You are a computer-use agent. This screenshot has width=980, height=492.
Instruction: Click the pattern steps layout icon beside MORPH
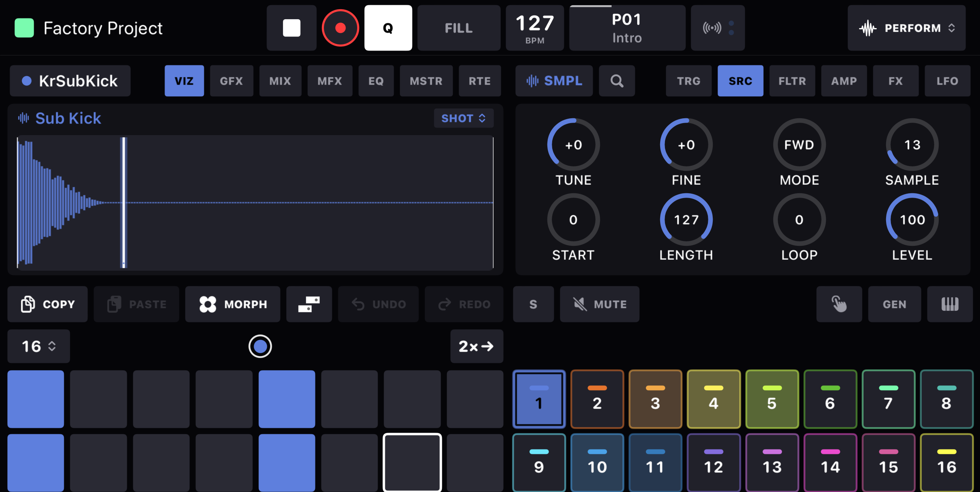309,304
